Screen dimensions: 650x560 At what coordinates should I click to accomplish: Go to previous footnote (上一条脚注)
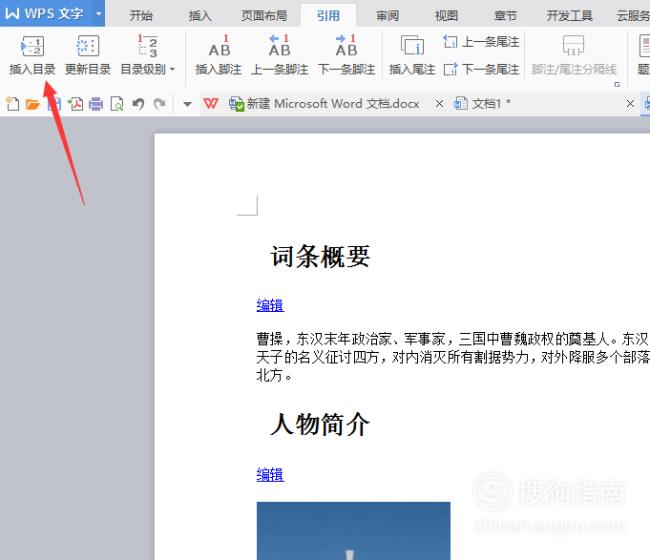[280, 55]
